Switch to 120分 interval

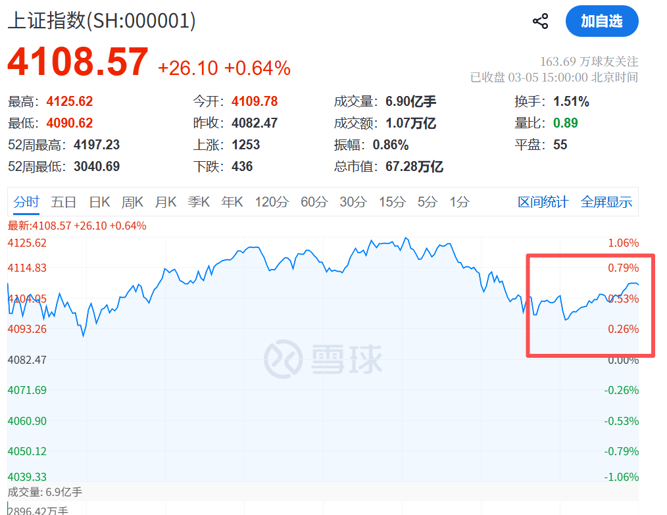(x=270, y=202)
